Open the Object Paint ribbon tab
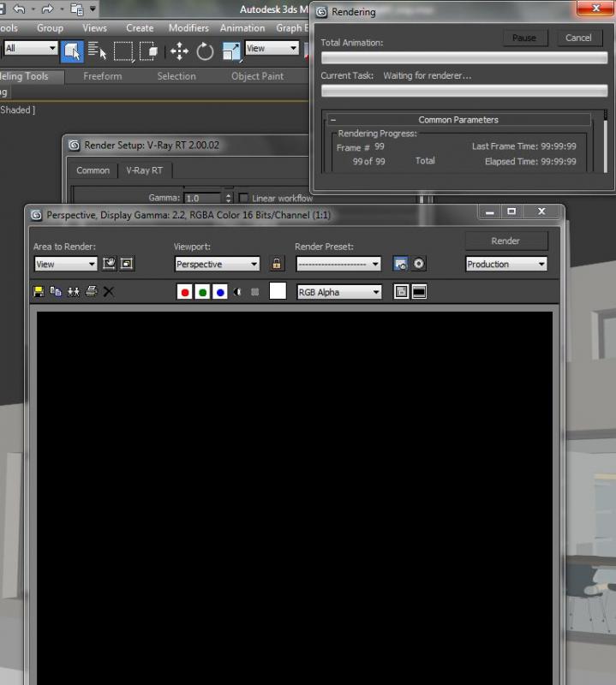 (258, 76)
